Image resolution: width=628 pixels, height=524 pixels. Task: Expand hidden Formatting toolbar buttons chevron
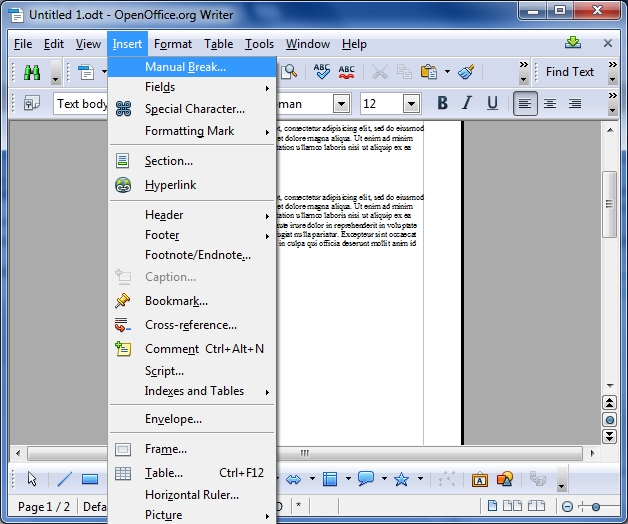[x=612, y=95]
